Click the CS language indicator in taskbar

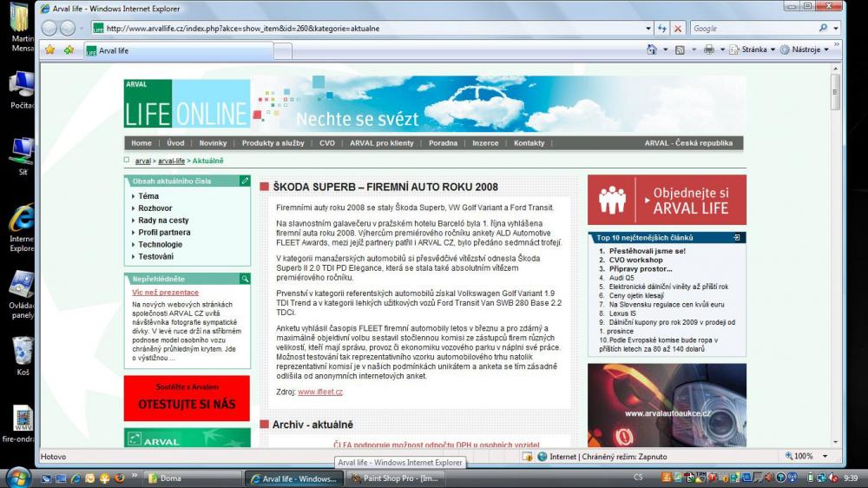point(638,478)
